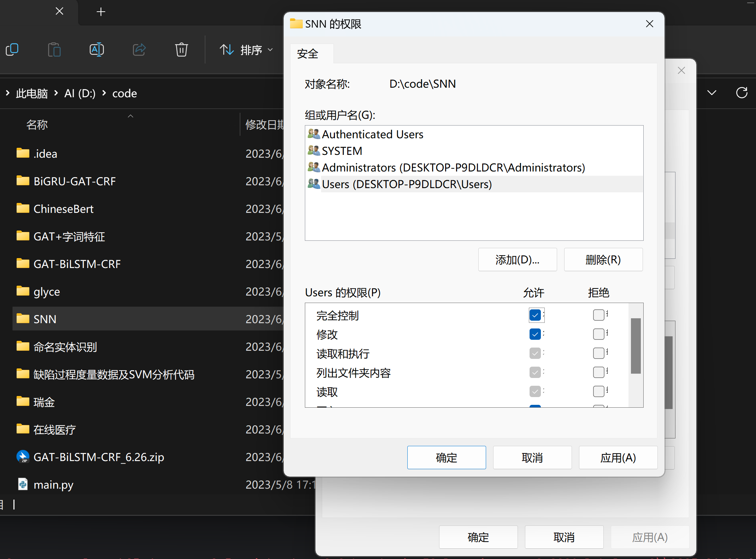
Task: Select Authenticated Users in group list
Action: coord(372,134)
